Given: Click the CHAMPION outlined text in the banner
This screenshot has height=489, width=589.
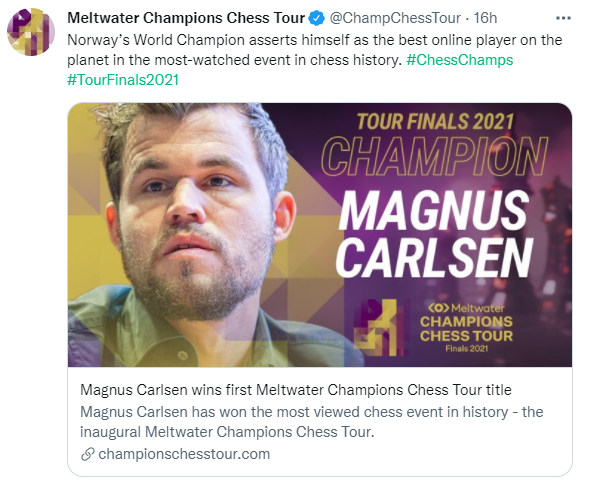Looking at the screenshot, I should (434, 156).
